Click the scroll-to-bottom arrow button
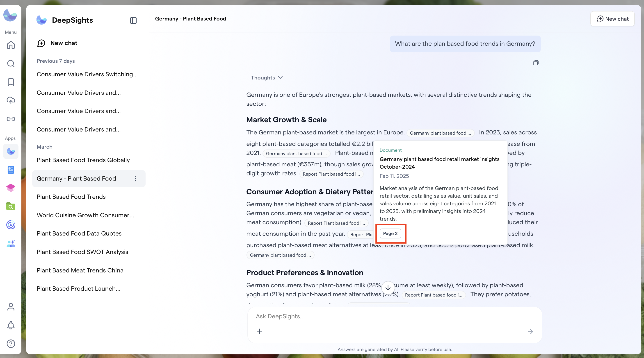 [388, 288]
